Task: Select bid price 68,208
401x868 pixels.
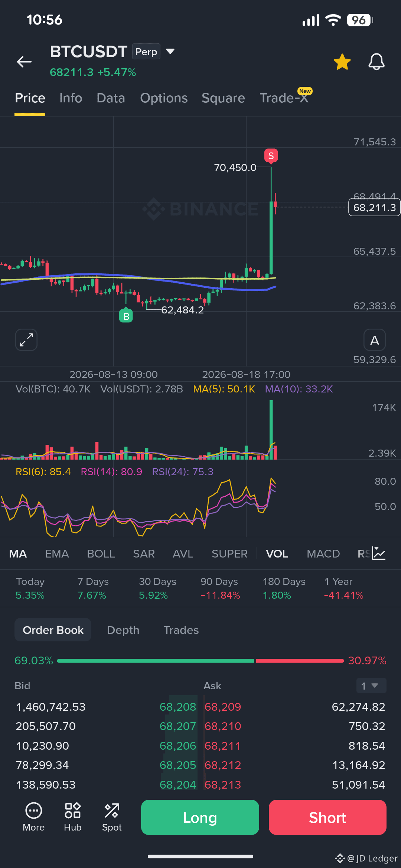Action: click(x=177, y=707)
